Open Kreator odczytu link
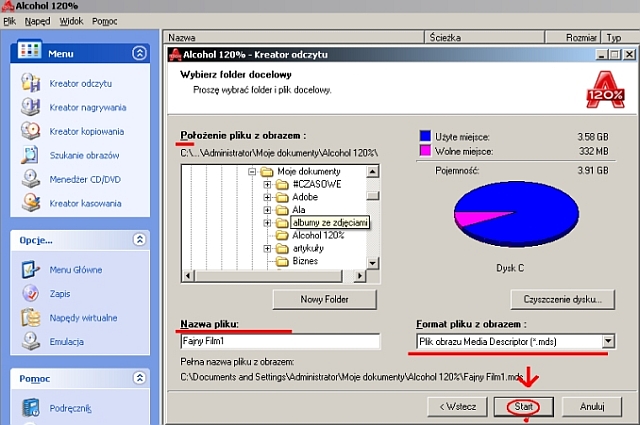 tap(80, 83)
